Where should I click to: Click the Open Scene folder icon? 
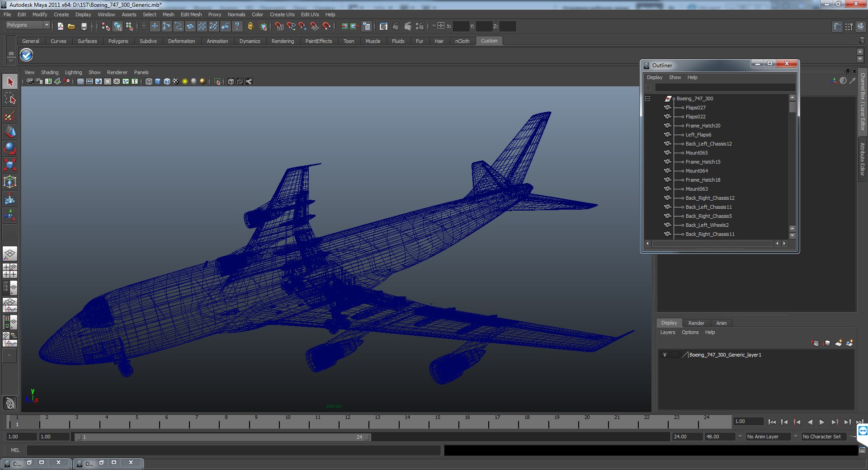click(x=71, y=26)
